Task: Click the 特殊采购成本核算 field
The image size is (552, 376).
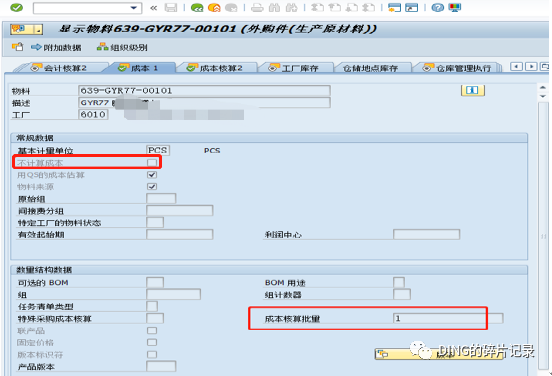Action: coord(155,318)
